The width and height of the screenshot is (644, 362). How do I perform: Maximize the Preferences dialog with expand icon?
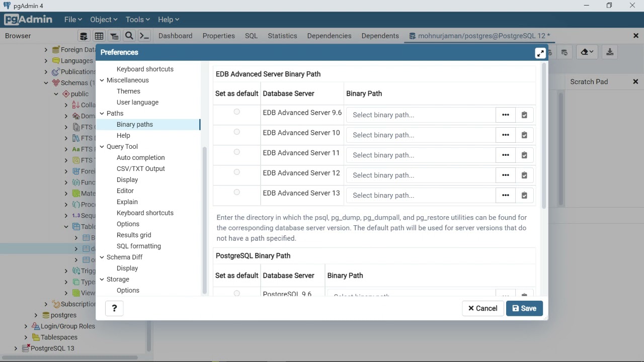point(540,53)
